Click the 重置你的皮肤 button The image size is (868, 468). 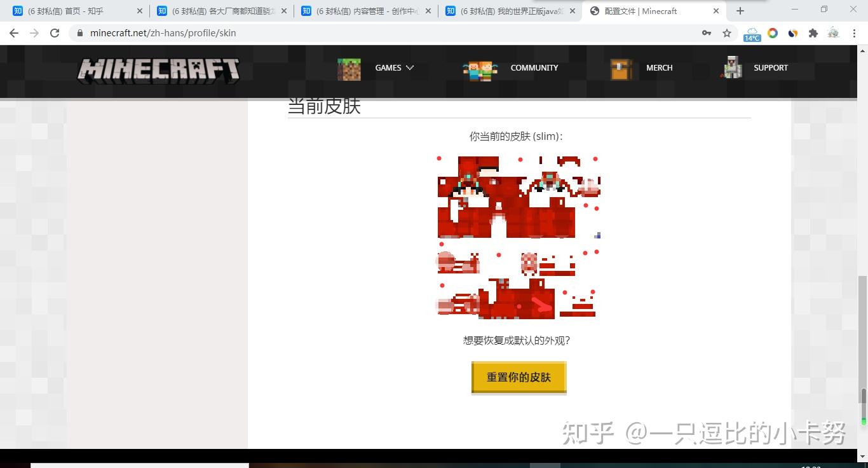tap(519, 377)
